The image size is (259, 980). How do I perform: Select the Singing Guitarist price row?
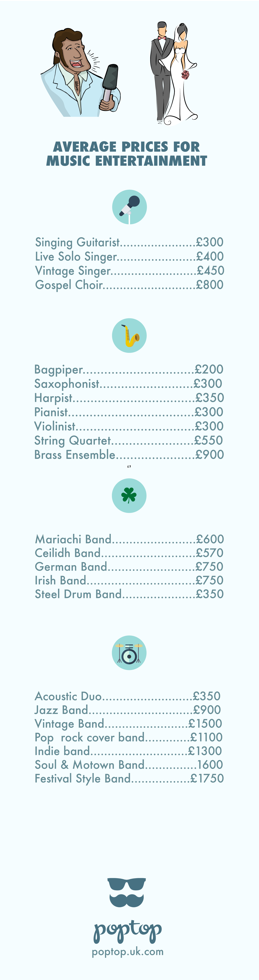(x=129, y=242)
